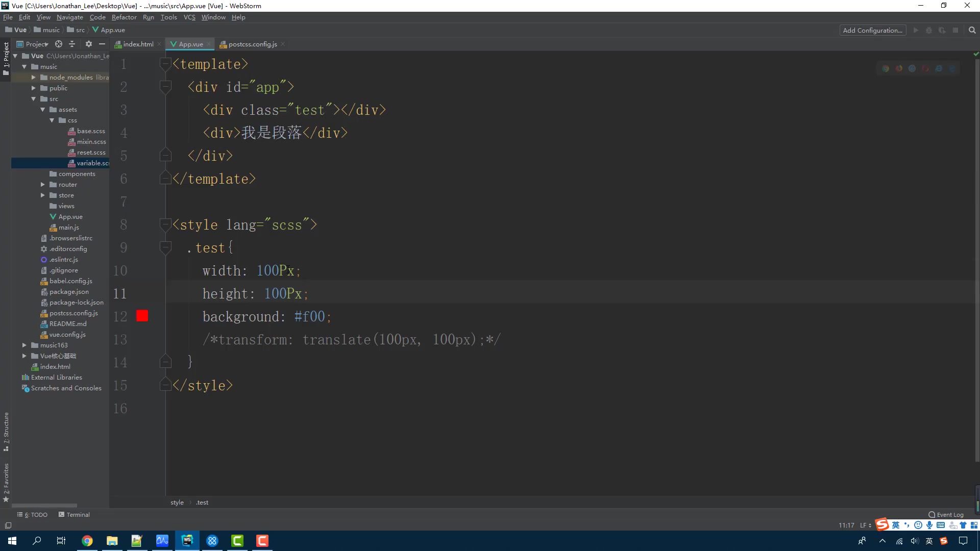Toggle the 1: Project tool window strip button

click(6, 58)
